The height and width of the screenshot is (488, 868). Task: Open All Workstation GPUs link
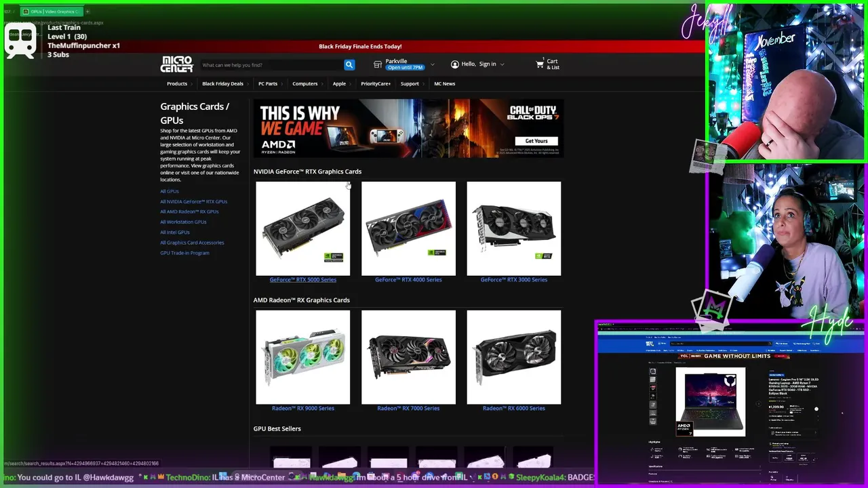pyautogui.click(x=183, y=222)
